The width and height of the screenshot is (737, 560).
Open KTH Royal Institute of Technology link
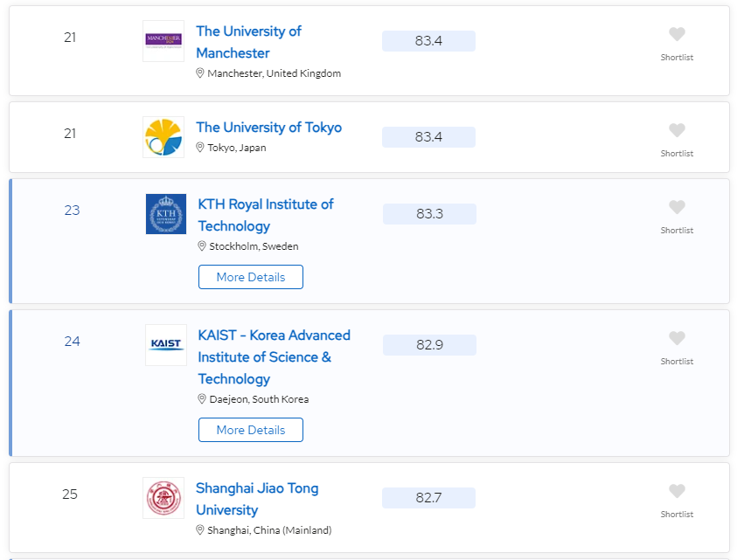266,215
